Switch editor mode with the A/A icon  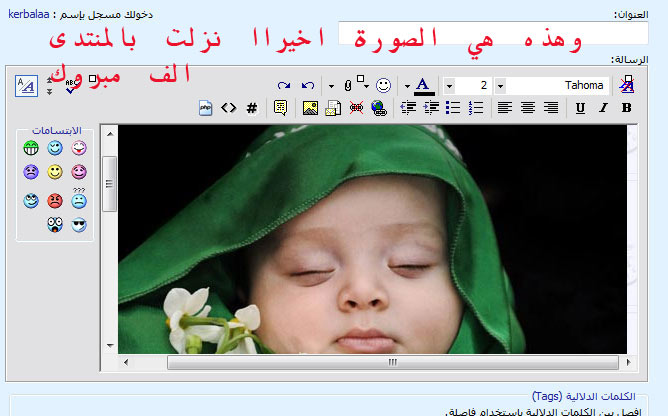point(26,86)
